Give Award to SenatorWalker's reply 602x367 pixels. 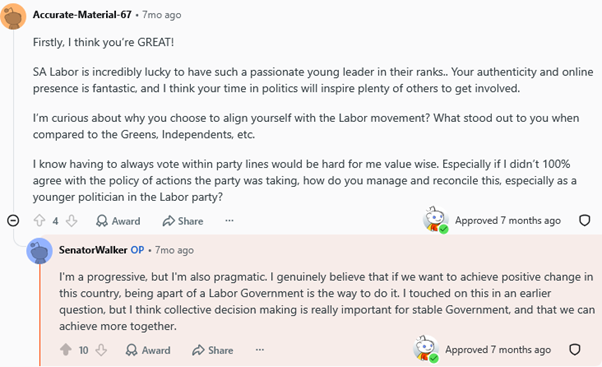coord(148,350)
